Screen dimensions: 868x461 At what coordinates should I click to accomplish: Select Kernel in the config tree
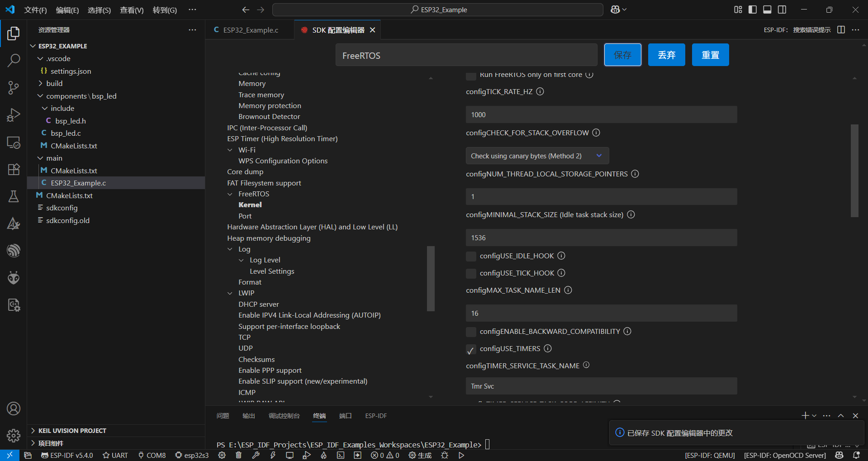[x=250, y=205]
